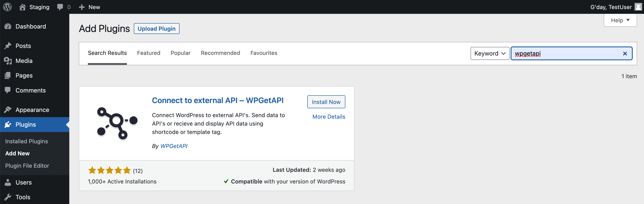644x204 pixels.
Task: Click the Media library icon
Action: point(8,61)
